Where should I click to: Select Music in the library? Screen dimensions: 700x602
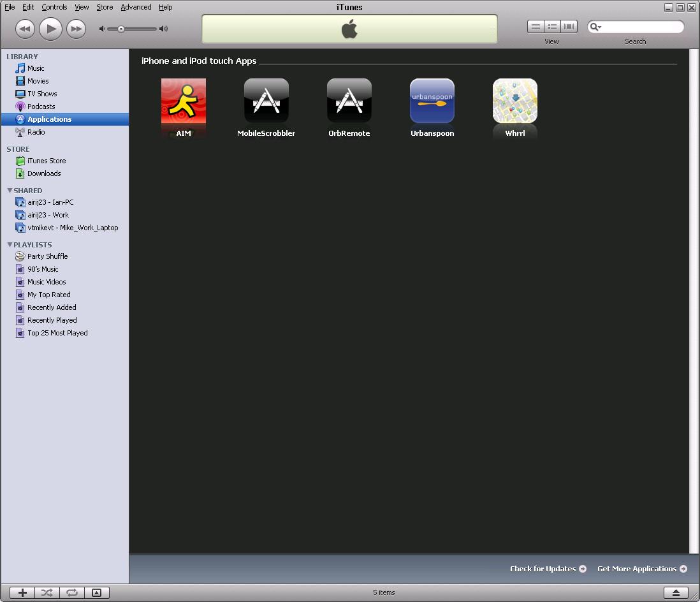click(65, 68)
